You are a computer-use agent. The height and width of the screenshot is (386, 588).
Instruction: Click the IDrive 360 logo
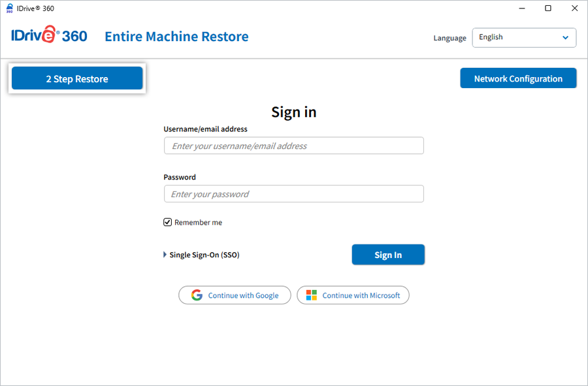[x=49, y=35]
